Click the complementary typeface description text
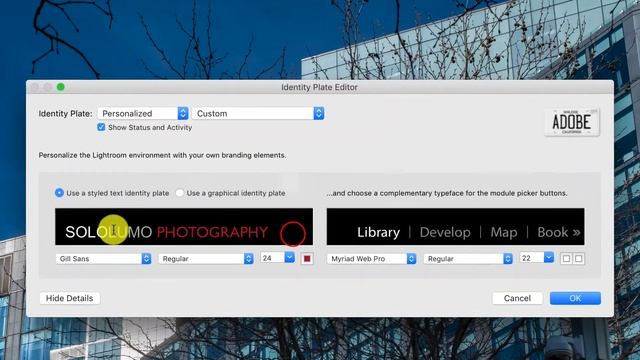 click(x=447, y=193)
